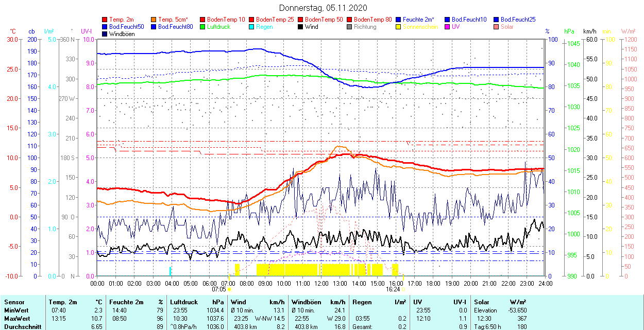Image resolution: width=644 pixels, height=330 pixels.
Task: Click the magenta UV legend swatch
Action: coord(448,27)
